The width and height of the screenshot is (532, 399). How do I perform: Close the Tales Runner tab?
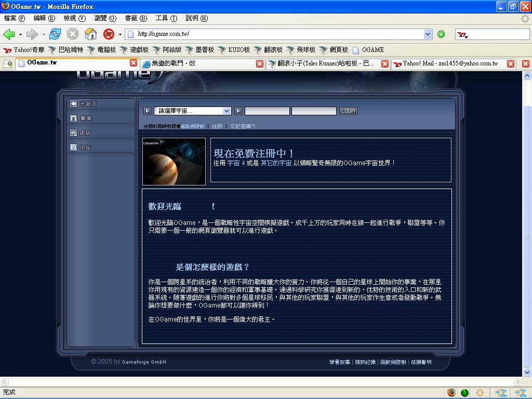pyautogui.click(x=385, y=64)
